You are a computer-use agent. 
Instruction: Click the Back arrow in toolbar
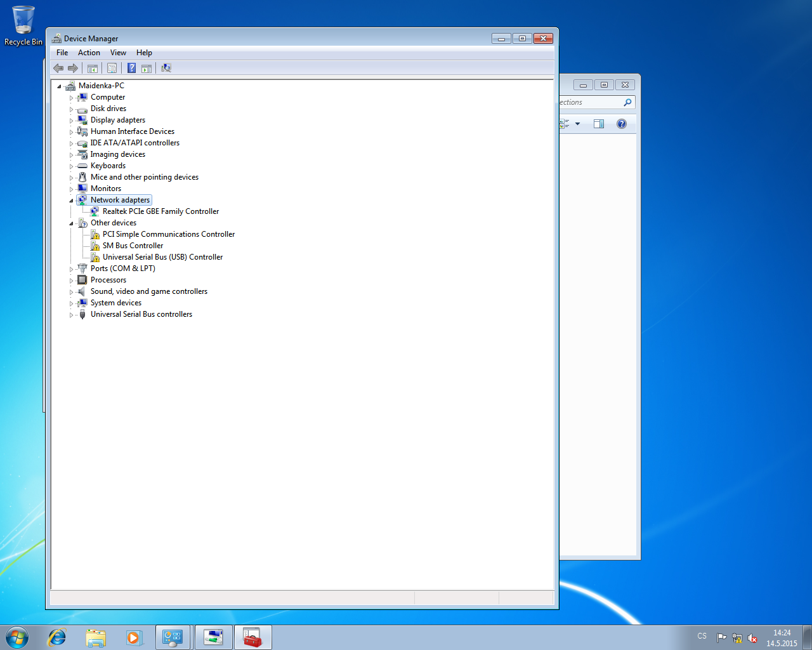click(x=58, y=68)
